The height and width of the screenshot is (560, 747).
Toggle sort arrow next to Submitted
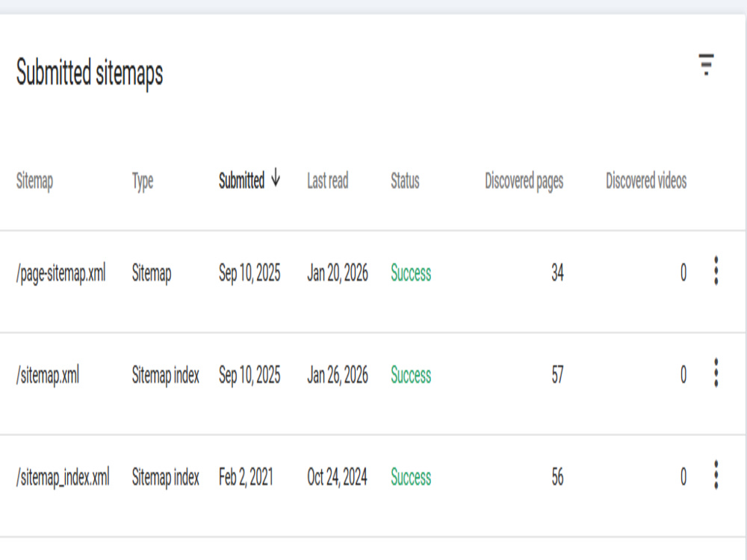[276, 178]
